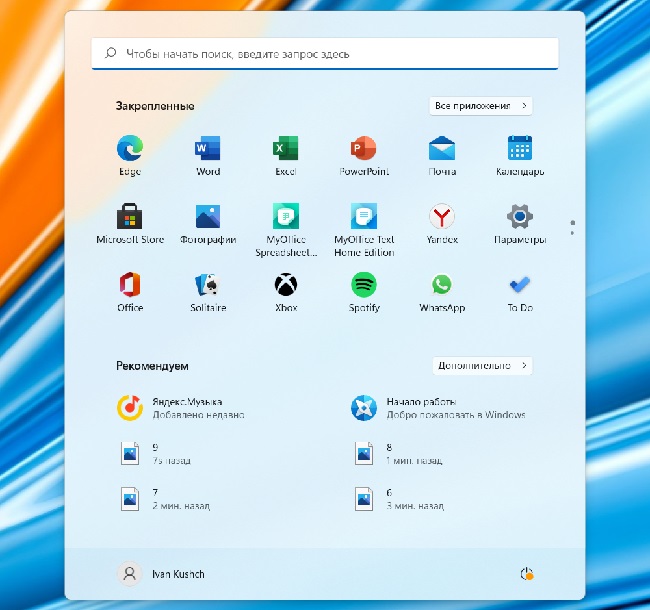Viewport: 650px width, 610px height.
Task: Open the Почта mail app
Action: tap(442, 155)
